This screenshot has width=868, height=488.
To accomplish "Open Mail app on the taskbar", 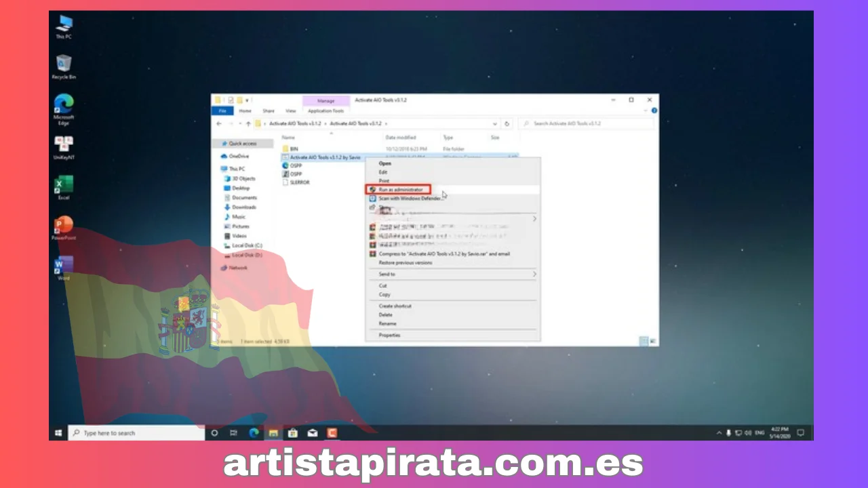I will (313, 432).
